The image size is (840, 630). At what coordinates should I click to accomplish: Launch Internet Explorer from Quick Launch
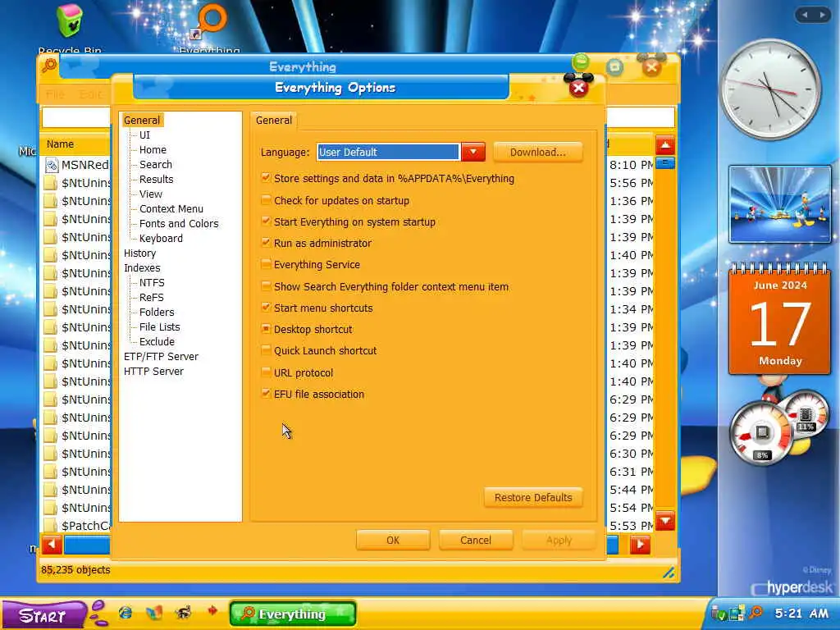click(x=126, y=612)
